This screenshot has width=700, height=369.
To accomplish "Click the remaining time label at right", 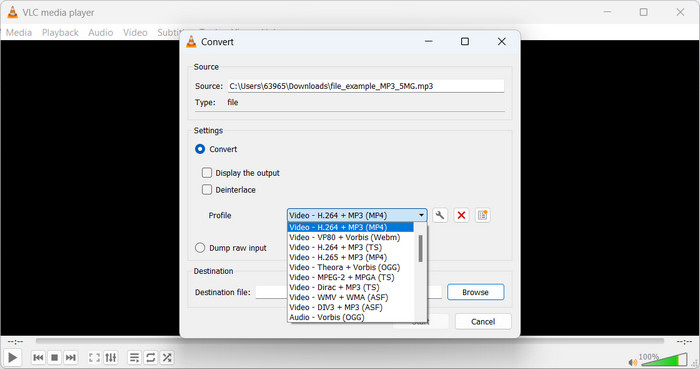I will pos(684,341).
